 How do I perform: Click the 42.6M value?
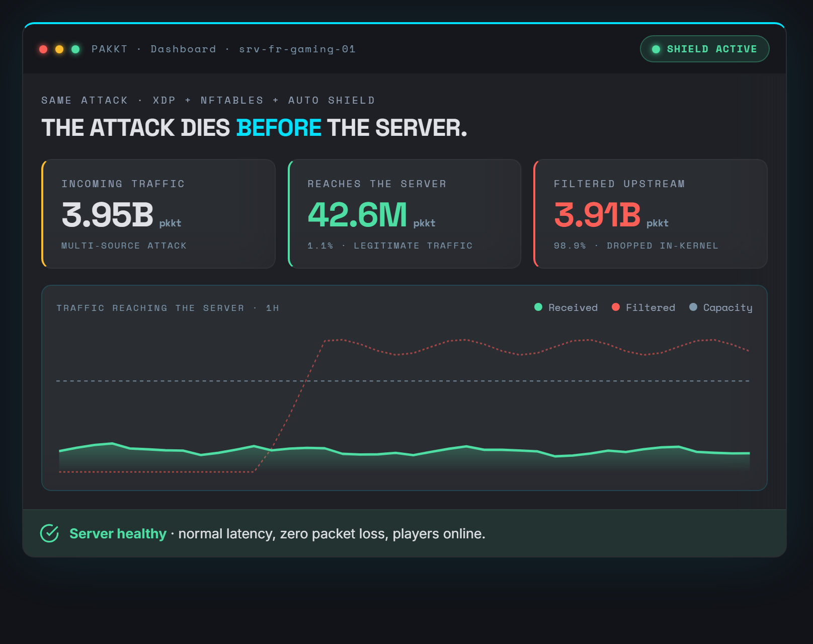click(357, 215)
